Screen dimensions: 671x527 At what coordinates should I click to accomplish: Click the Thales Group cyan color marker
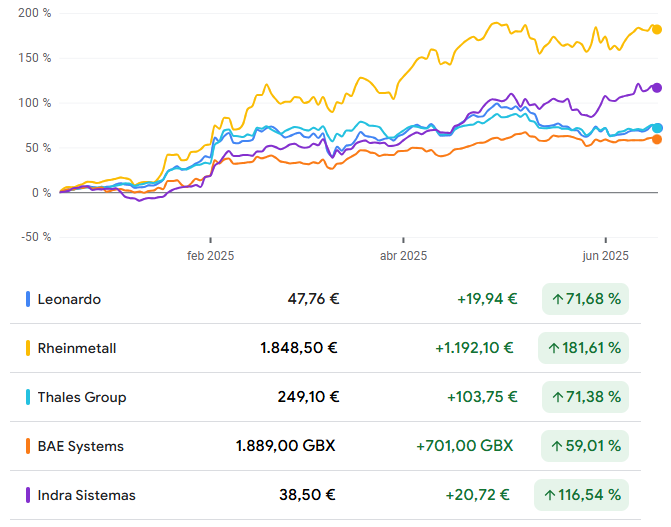(27, 397)
